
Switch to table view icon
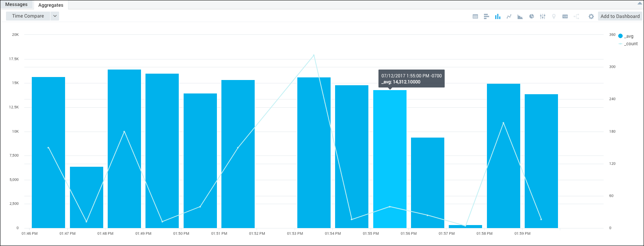click(475, 16)
